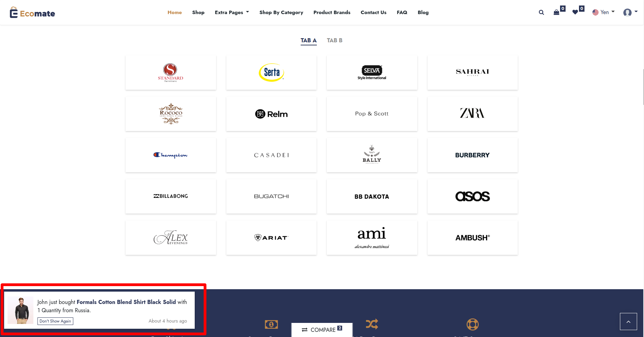Viewport: 644px width, 337px height.
Task: Switch to TAB B
Action: click(334, 41)
